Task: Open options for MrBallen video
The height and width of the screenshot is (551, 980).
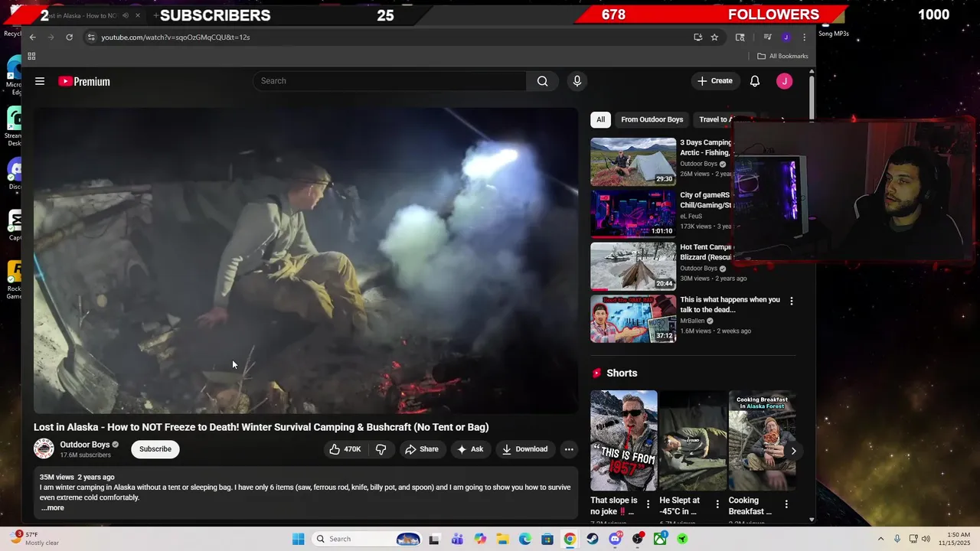Action: pyautogui.click(x=791, y=302)
